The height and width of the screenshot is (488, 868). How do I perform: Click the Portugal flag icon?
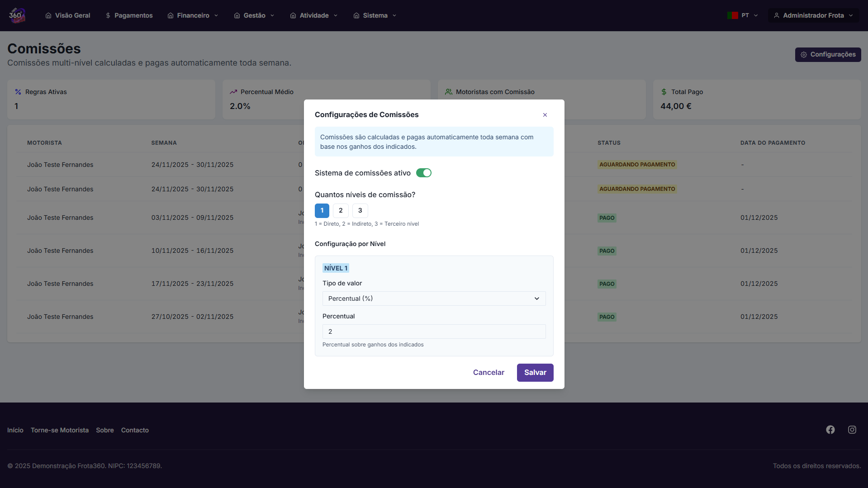[x=732, y=15]
